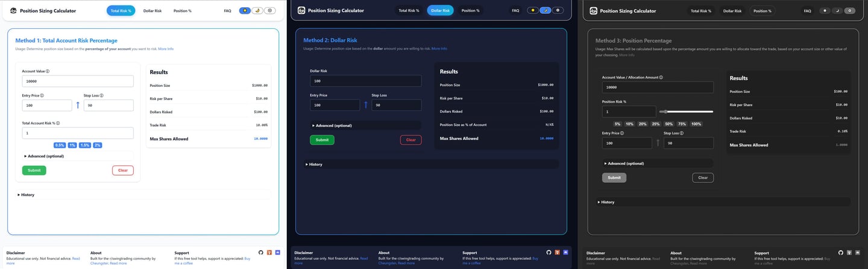Open the GitHub icon in the gray panel footer

click(x=841, y=252)
